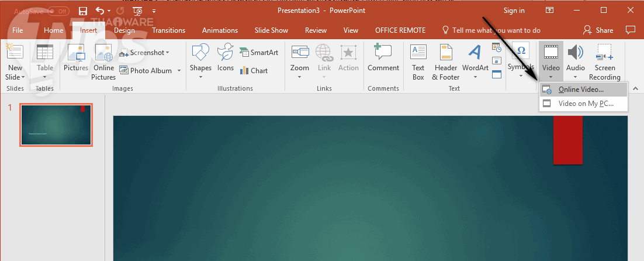Open the Review tab

(x=316, y=30)
